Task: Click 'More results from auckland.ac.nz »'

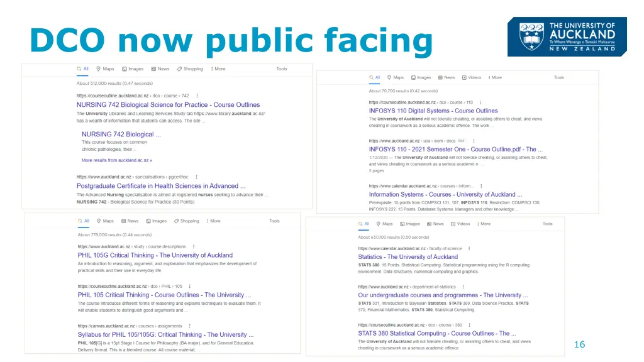Action: click(x=116, y=160)
